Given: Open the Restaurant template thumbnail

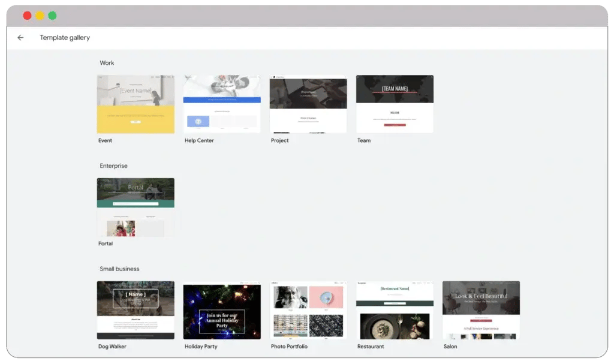Looking at the screenshot, I should (x=395, y=310).
